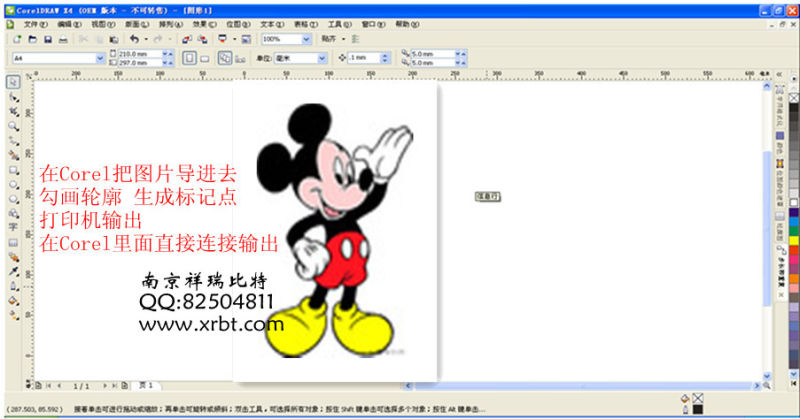Click the Paste icon
Viewport: 800px width, 419px height.
[114, 39]
